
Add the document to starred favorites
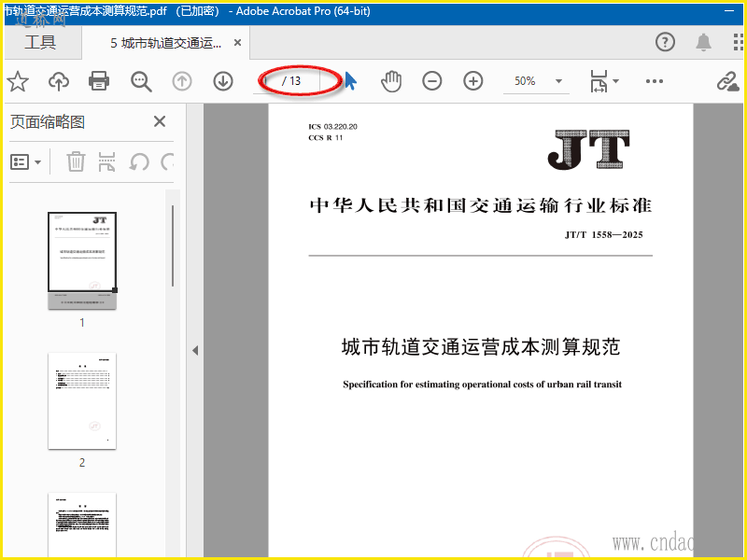18,81
